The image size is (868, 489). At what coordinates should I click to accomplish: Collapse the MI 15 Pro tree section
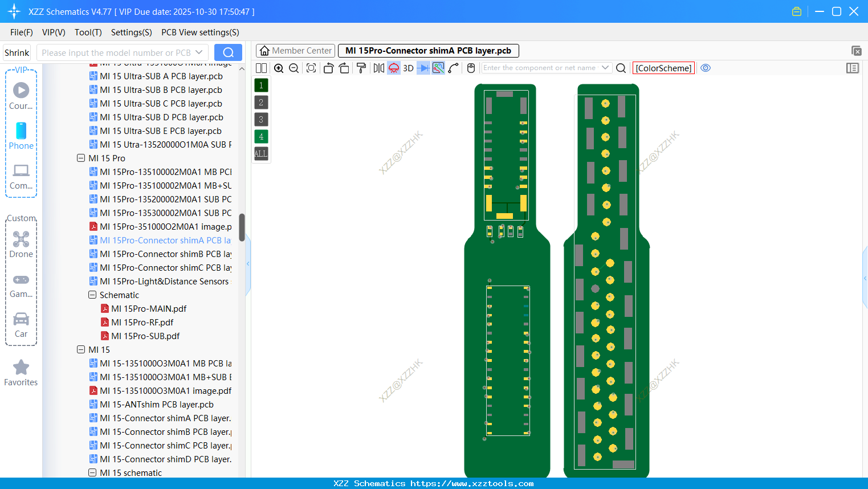[80, 158]
